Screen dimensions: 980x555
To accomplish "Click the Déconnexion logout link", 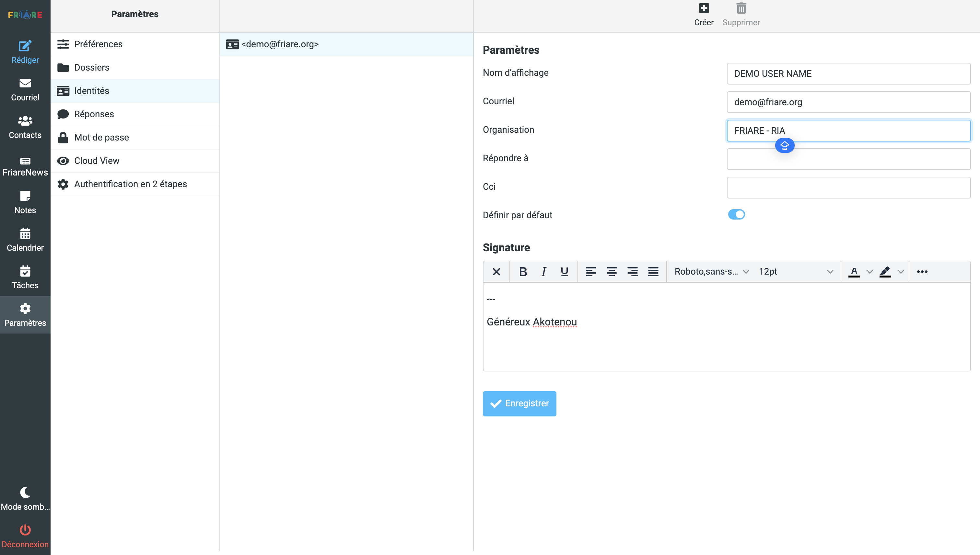I will click(x=25, y=535).
